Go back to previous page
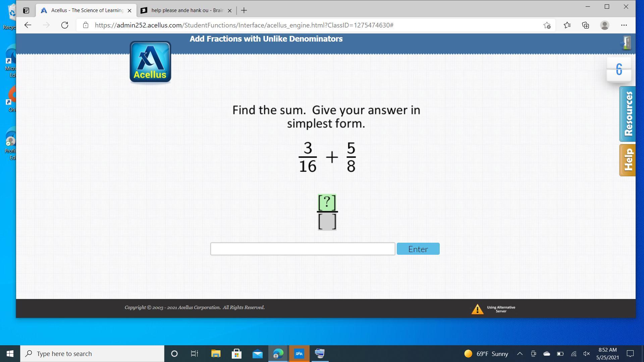The height and width of the screenshot is (362, 644). (x=28, y=25)
